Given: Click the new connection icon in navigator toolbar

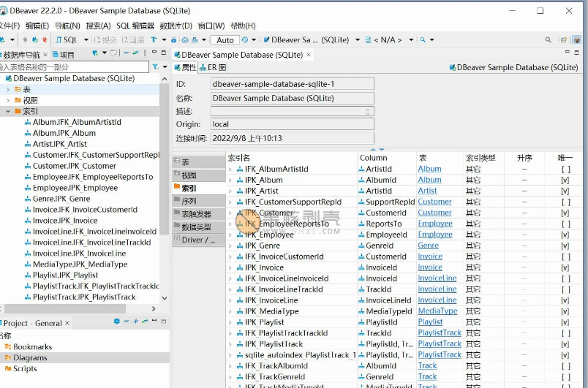Looking at the screenshot, I should coord(95,53).
